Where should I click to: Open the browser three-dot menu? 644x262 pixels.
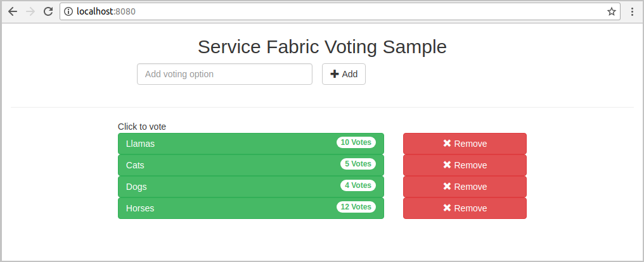coord(632,11)
